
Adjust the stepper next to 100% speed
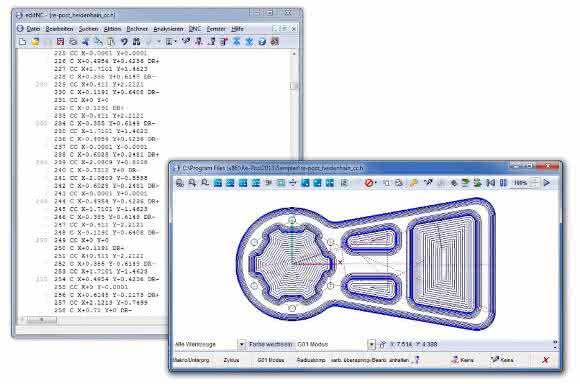[x=535, y=183]
